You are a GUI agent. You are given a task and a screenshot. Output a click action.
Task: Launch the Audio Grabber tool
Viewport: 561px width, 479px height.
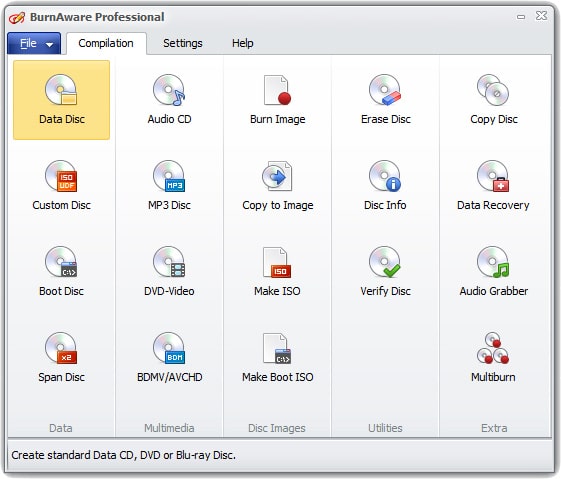[493, 272]
